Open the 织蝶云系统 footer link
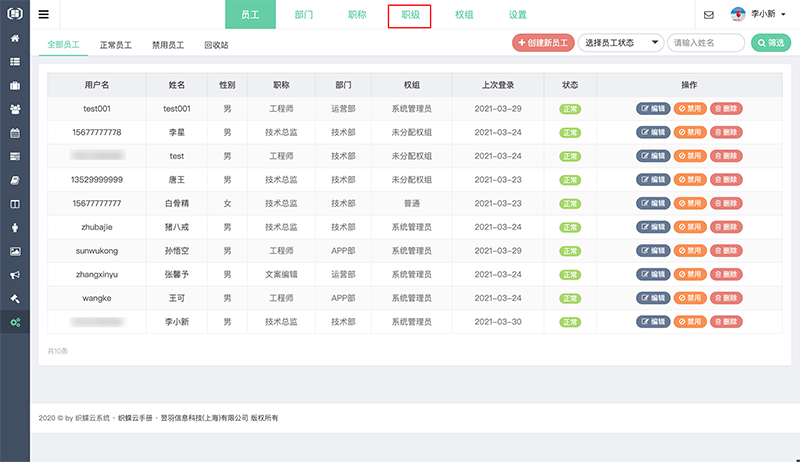Viewport: 800px width, 462px height. 92,418
